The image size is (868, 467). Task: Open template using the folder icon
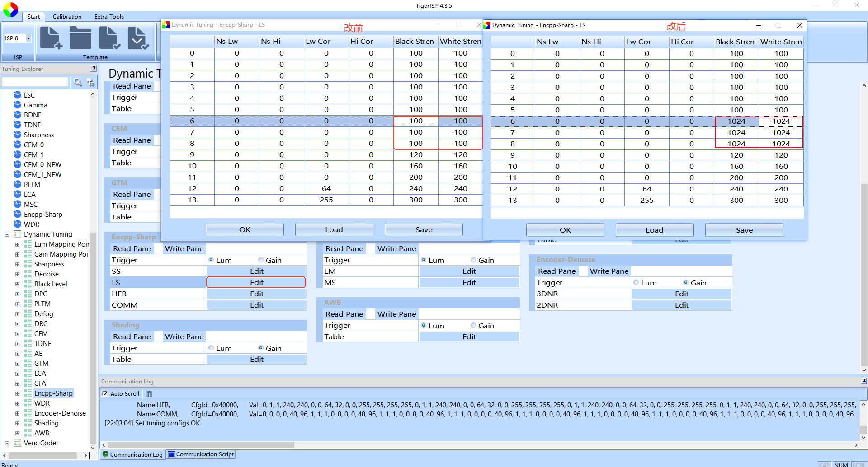coord(80,38)
